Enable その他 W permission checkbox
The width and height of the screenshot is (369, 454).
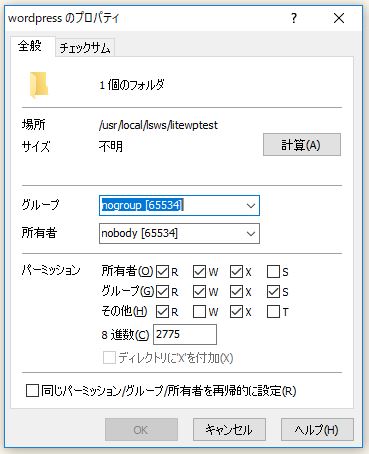click(x=199, y=312)
